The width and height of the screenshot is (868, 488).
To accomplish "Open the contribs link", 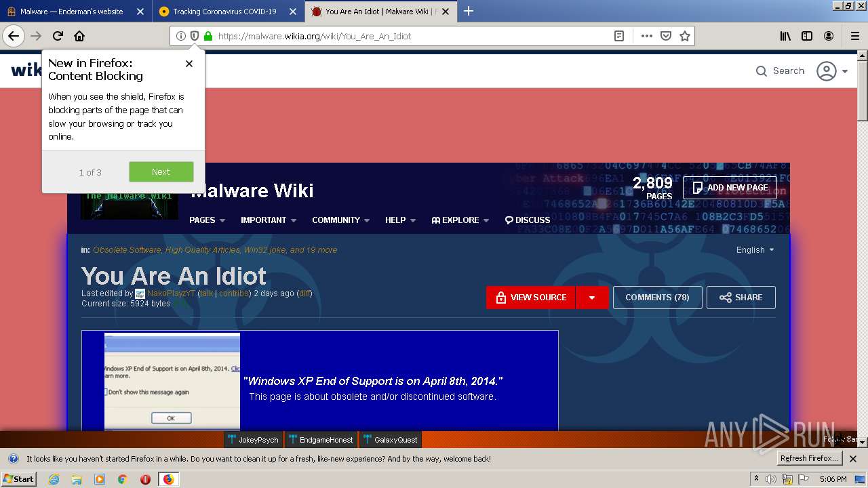I will 233,293.
